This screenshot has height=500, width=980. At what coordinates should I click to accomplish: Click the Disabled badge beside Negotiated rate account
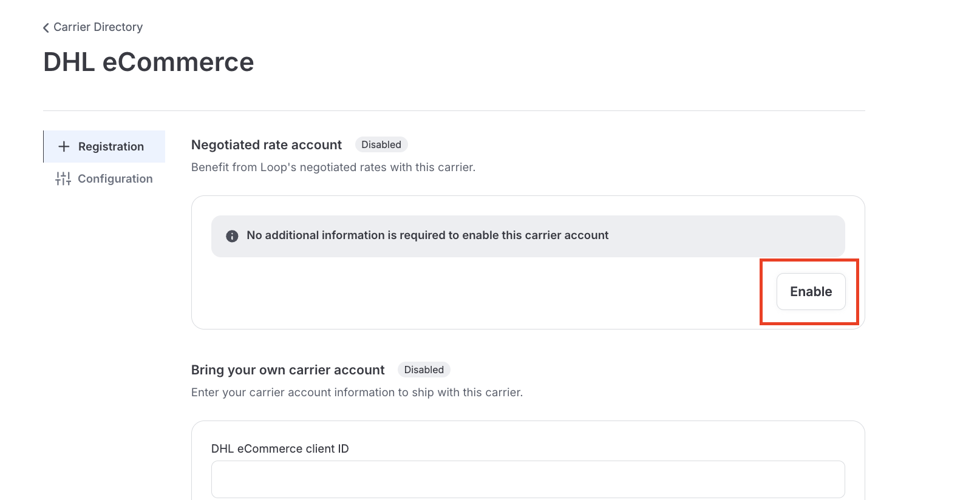[381, 145]
